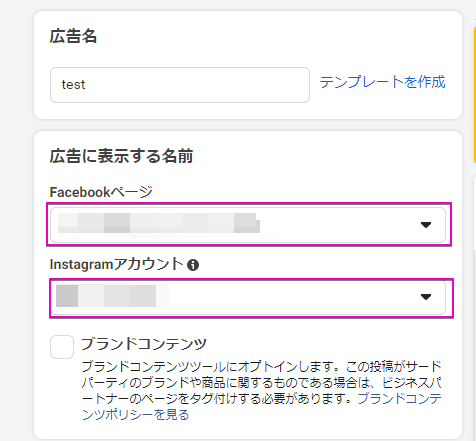476x441 pixels.
Task: Click the Instagramアカウント info icon
Action: (193, 265)
